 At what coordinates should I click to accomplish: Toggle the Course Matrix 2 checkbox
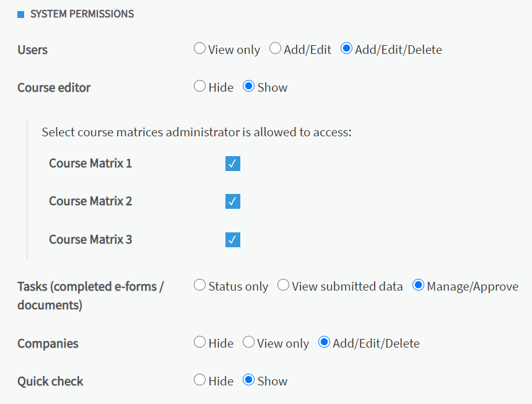point(233,201)
